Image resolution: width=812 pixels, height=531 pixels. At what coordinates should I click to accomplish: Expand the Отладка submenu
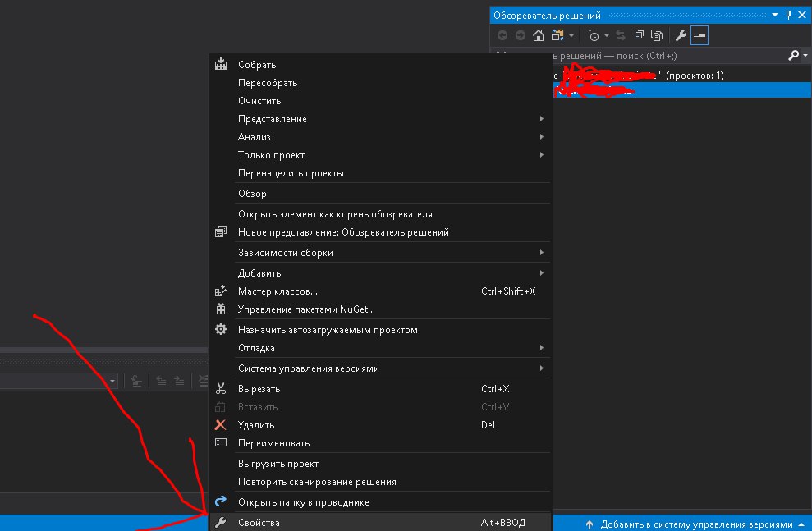click(x=256, y=348)
